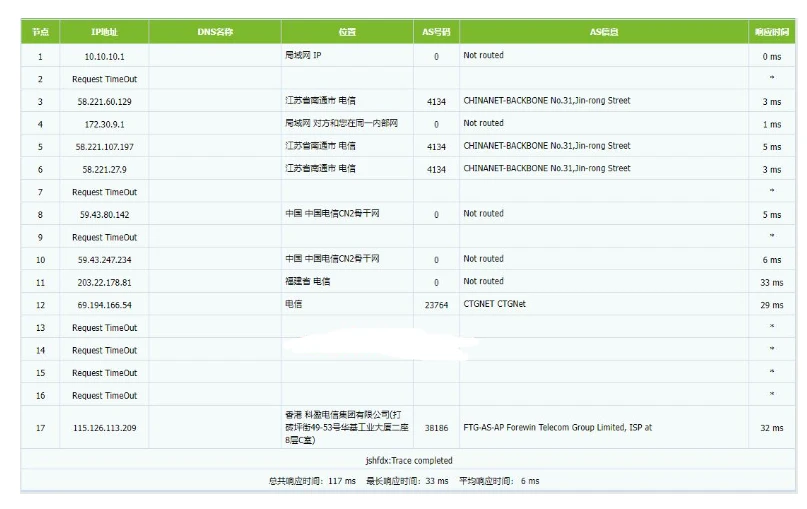807x509 pixels.
Task: Select final hop IP 115.126.113.209
Action: (x=104, y=428)
